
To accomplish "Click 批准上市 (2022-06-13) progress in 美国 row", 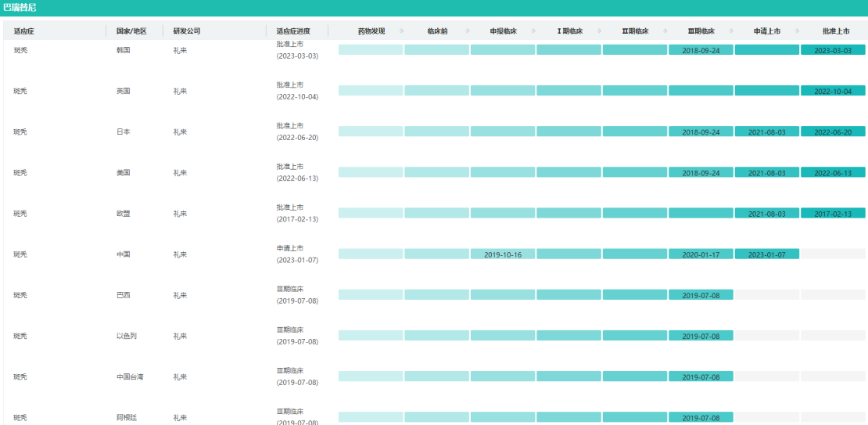I will 297,172.
